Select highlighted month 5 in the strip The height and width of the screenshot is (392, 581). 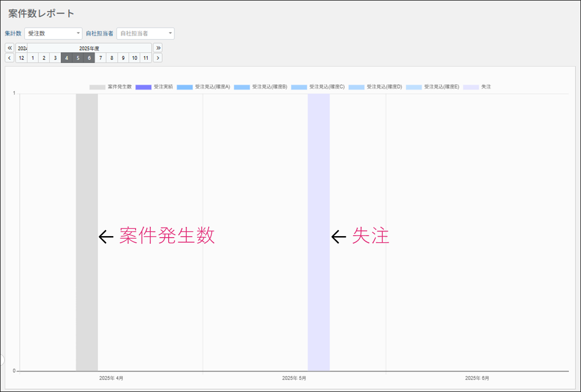(x=78, y=58)
